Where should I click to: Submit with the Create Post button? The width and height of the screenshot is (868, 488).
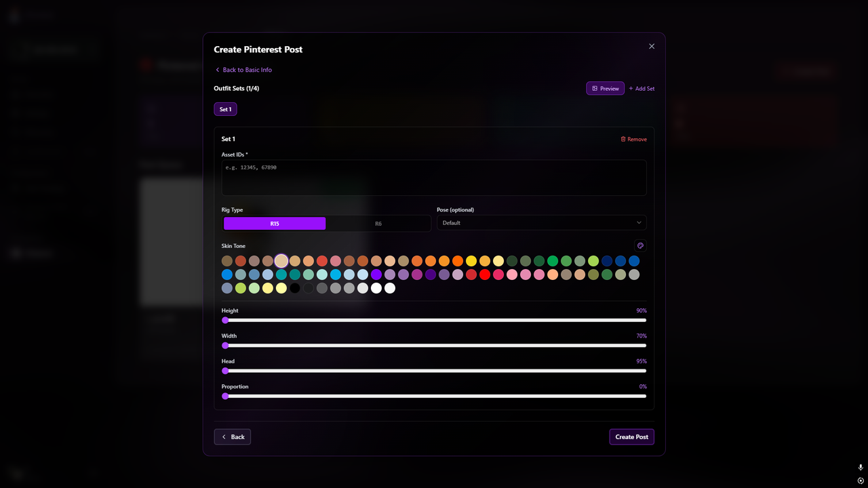(632, 437)
